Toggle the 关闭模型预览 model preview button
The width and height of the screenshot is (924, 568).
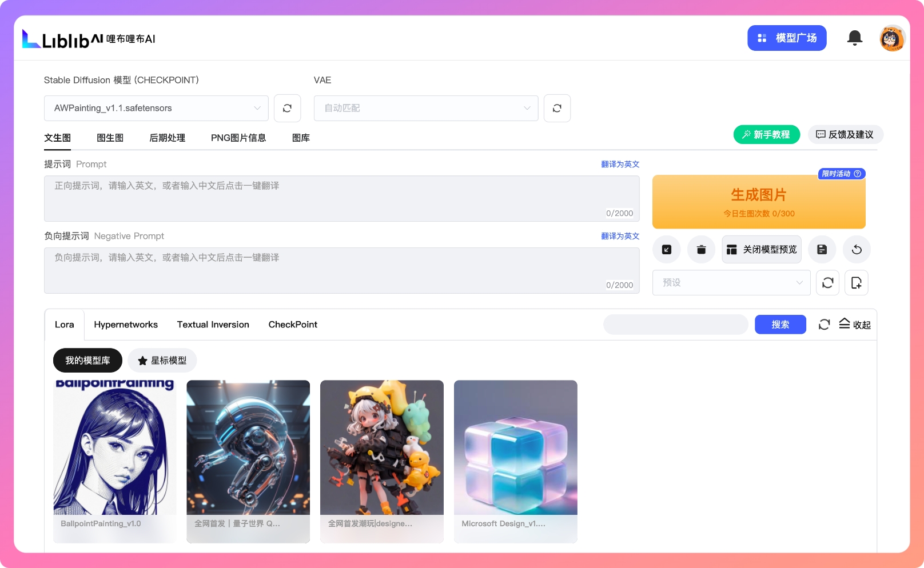pos(761,249)
